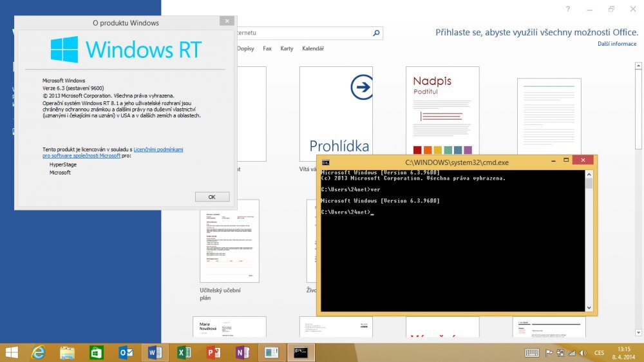Open the volume speaker tray icon
The height and width of the screenshot is (362, 644).
pyautogui.click(x=583, y=353)
